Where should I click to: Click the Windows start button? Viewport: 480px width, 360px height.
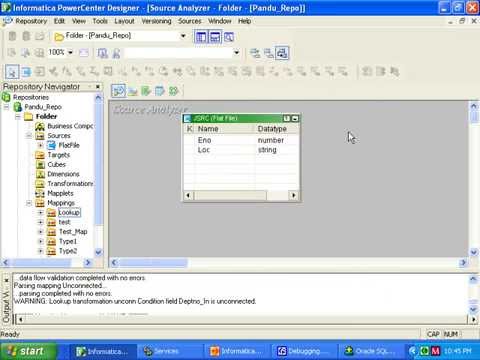pyautogui.click(x=28, y=351)
